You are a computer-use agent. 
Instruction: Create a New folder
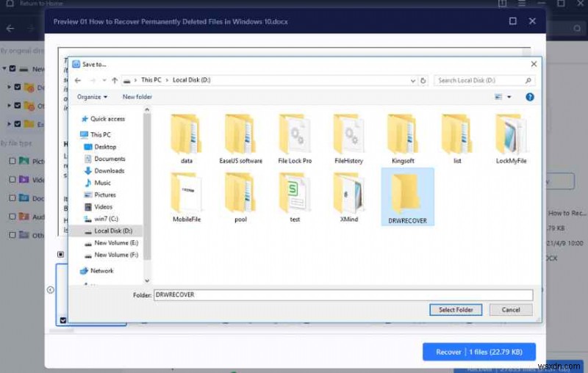pos(137,97)
